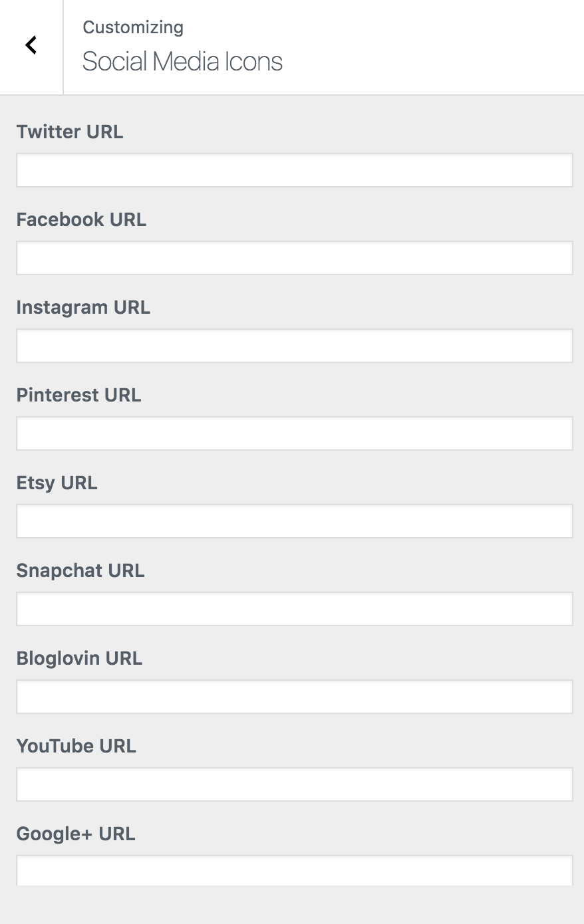This screenshot has width=584, height=924.
Task: Activate the Pinterest URL input field
Action: (x=295, y=433)
